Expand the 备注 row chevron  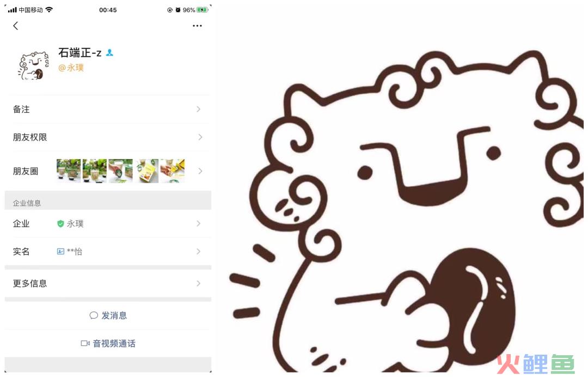(x=199, y=109)
